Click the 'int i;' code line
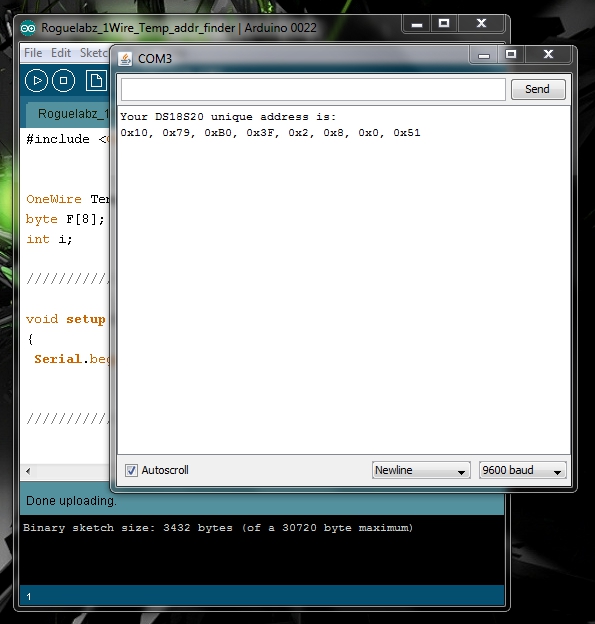 point(49,239)
